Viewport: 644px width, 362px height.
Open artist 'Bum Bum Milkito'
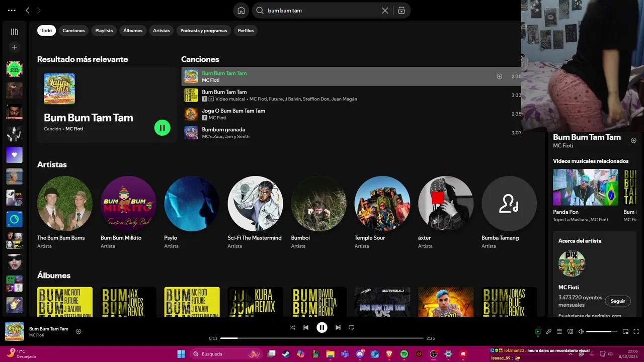coord(128,212)
